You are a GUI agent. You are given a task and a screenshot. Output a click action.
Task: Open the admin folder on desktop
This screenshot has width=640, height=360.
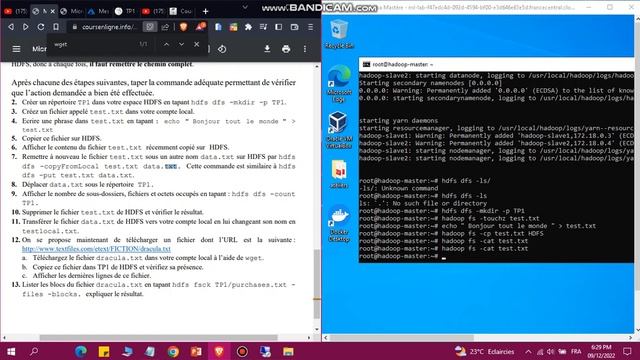339,174
